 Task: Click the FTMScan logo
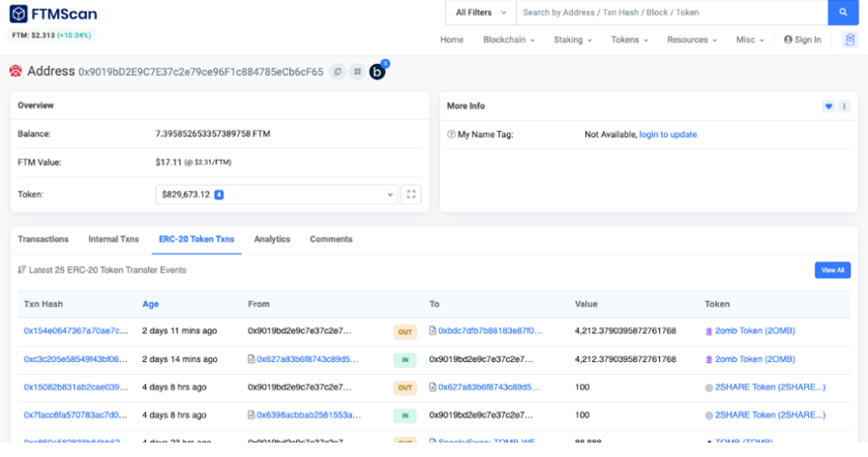click(53, 14)
